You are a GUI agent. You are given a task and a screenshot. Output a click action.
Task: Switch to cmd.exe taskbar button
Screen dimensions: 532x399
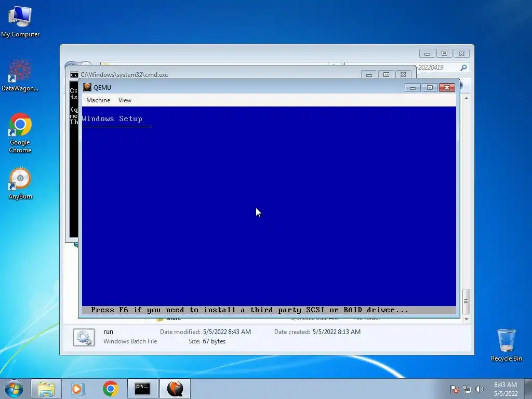(142, 389)
